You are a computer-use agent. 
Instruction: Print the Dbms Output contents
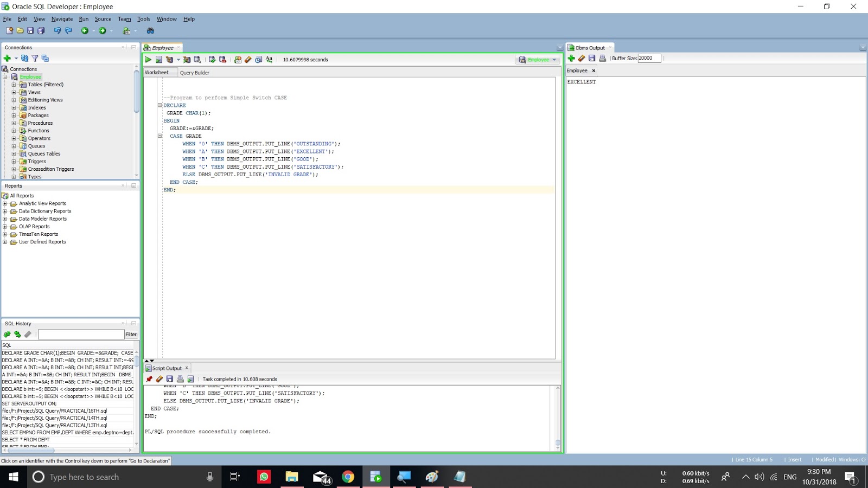pos(603,58)
